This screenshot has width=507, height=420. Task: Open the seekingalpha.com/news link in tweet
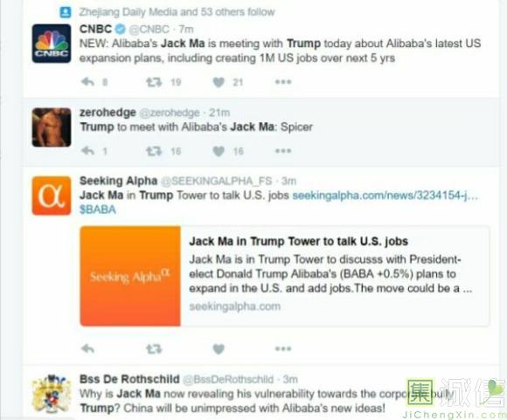[385, 195]
